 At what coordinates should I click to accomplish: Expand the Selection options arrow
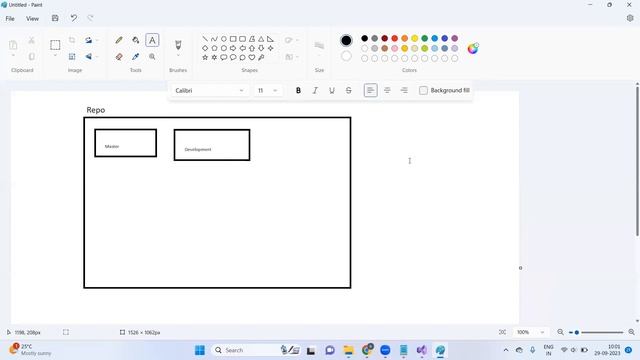click(55, 56)
